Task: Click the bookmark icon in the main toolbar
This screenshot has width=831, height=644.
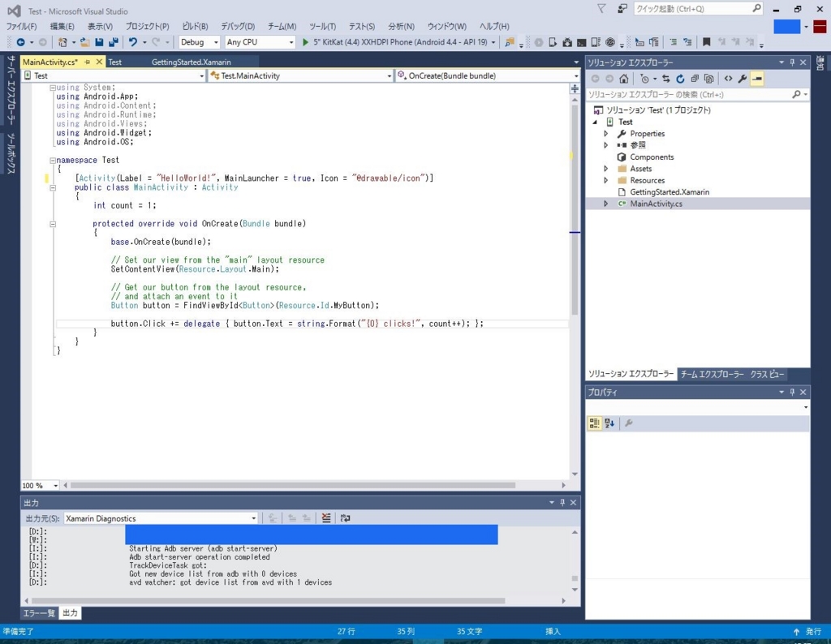Action: [x=706, y=42]
